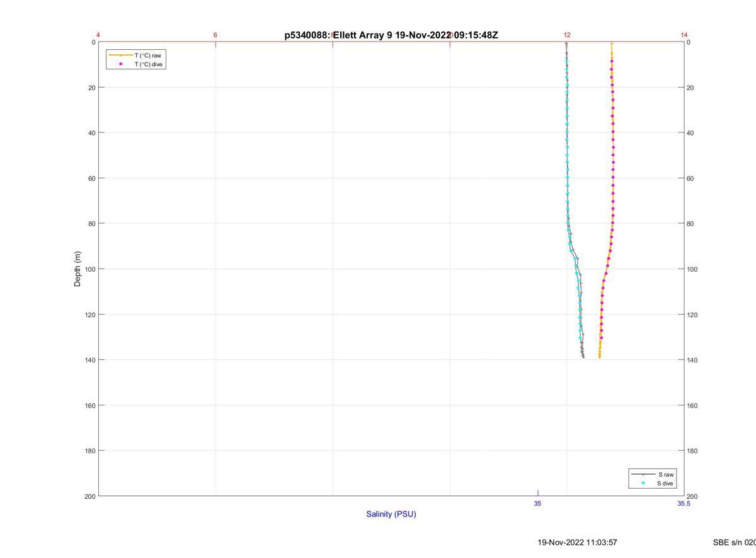Click the right depth axis tick '180'

point(692,451)
